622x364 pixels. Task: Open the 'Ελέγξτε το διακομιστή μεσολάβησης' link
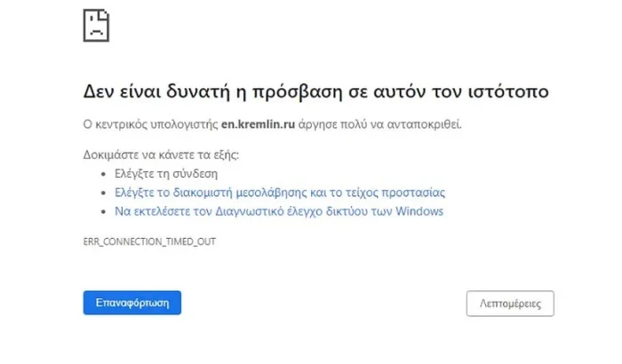(280, 193)
